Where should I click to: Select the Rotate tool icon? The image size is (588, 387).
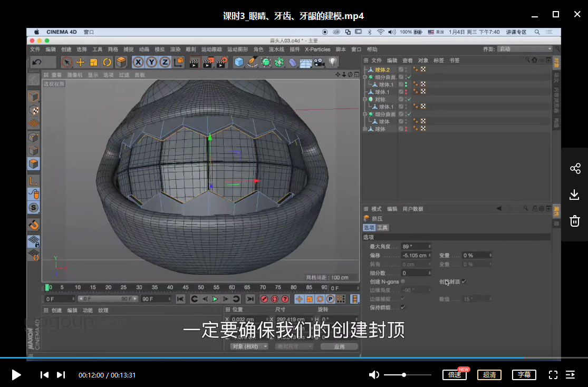tap(108, 62)
